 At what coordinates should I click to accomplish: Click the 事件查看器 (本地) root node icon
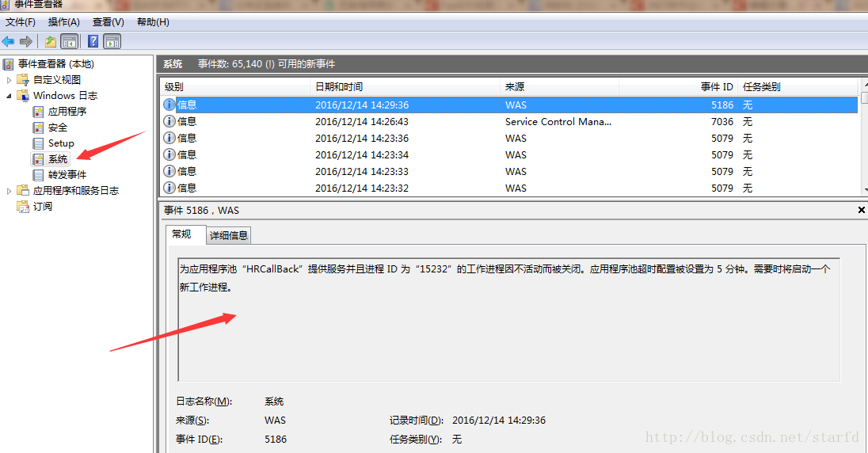point(8,64)
